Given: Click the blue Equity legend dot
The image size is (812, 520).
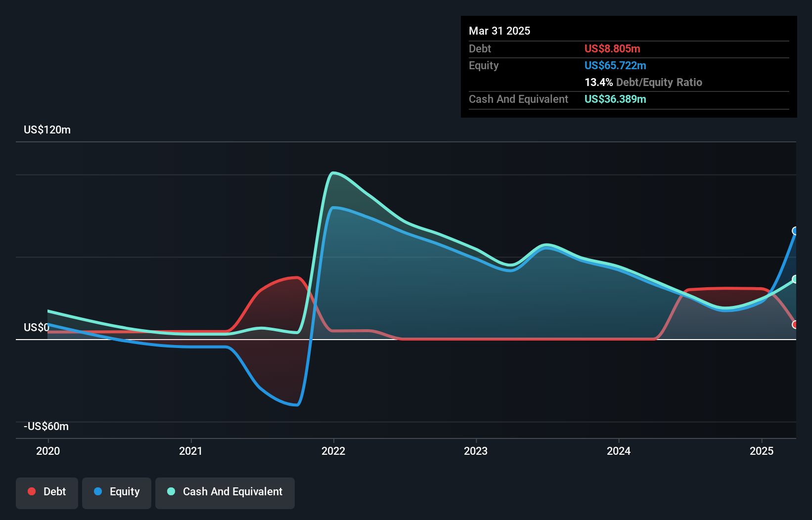Looking at the screenshot, I should (x=98, y=491).
